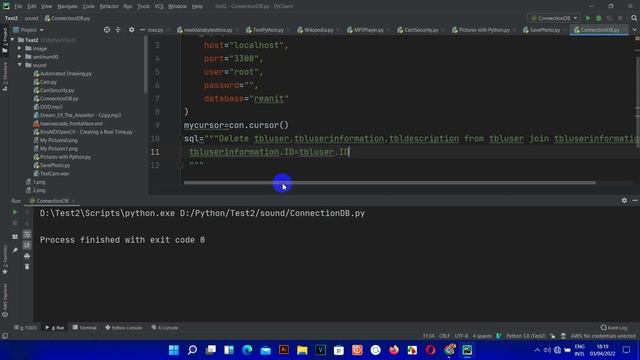Image resolution: width=640 pixels, height=360 pixels.
Task: Click the Project tree vertical scrollbar
Action: [146, 64]
